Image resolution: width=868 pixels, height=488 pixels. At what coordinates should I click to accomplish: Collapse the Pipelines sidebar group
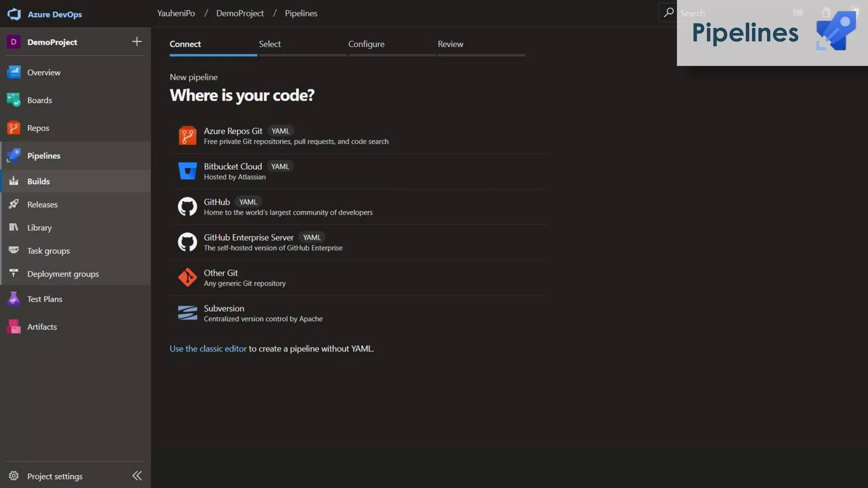coord(44,156)
